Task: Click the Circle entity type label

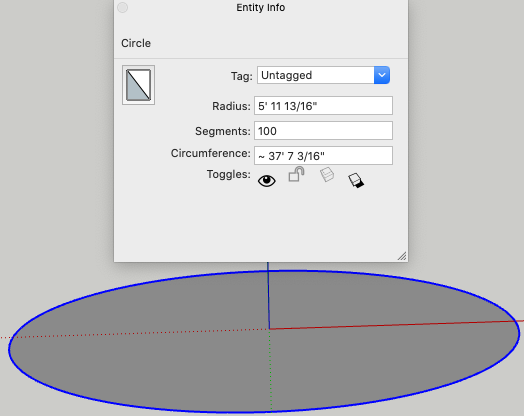Action: pos(136,43)
